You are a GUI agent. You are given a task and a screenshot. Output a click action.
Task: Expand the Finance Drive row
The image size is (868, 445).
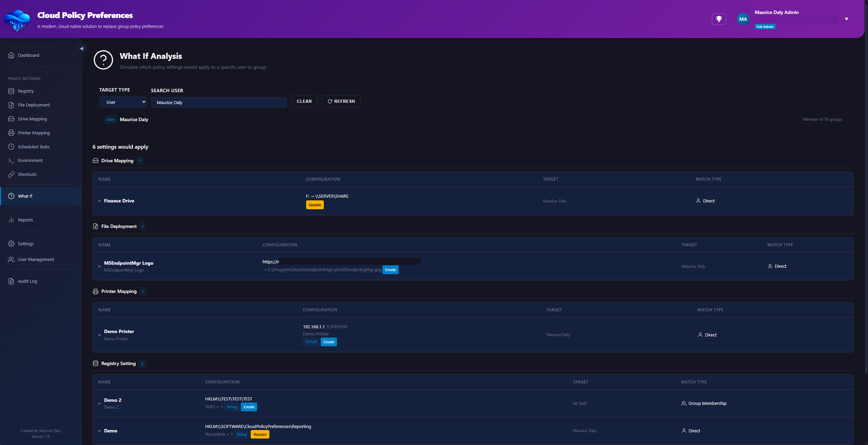coord(100,201)
